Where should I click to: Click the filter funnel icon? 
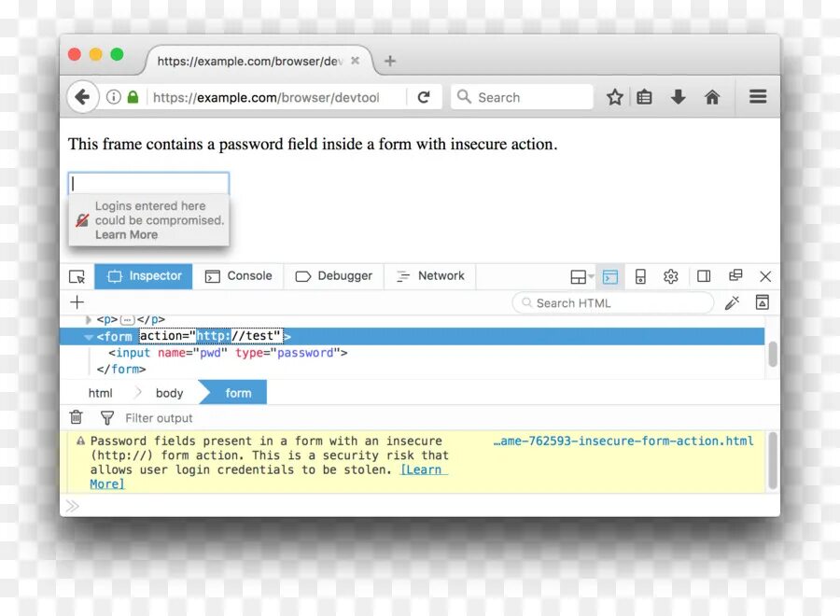point(107,417)
